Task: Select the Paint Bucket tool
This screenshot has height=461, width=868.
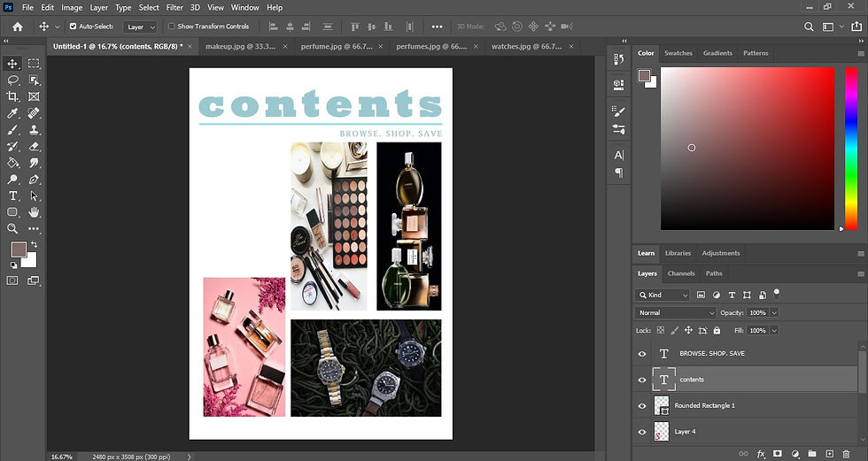Action: (x=12, y=163)
